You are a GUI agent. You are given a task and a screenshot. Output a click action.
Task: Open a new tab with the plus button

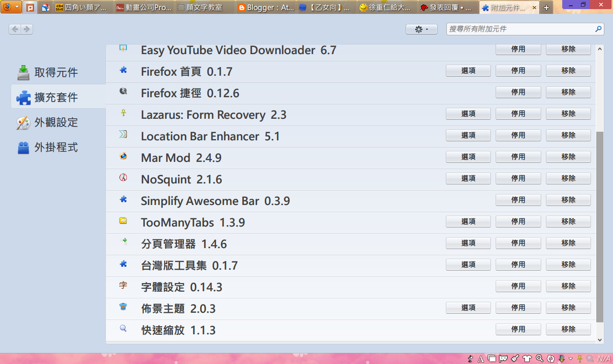click(x=546, y=8)
